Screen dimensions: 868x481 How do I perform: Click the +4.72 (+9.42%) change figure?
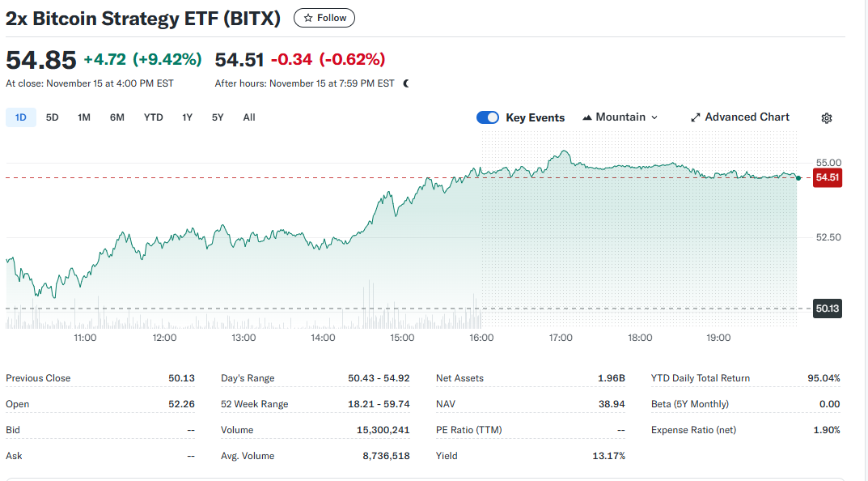click(143, 59)
